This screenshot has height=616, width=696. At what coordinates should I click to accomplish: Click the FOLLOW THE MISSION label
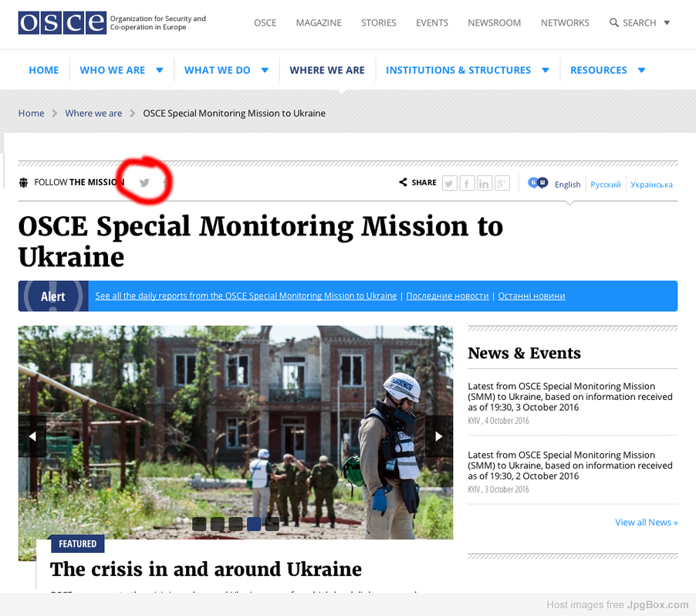click(x=79, y=182)
